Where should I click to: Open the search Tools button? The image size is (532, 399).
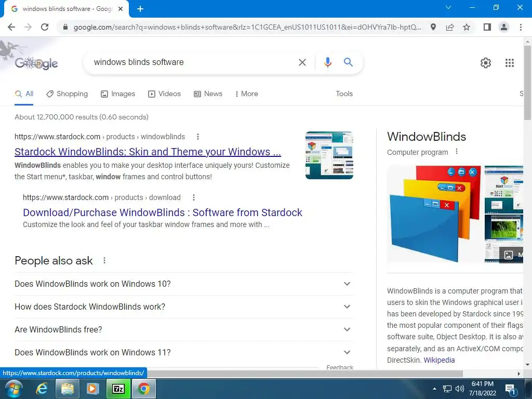tap(344, 94)
